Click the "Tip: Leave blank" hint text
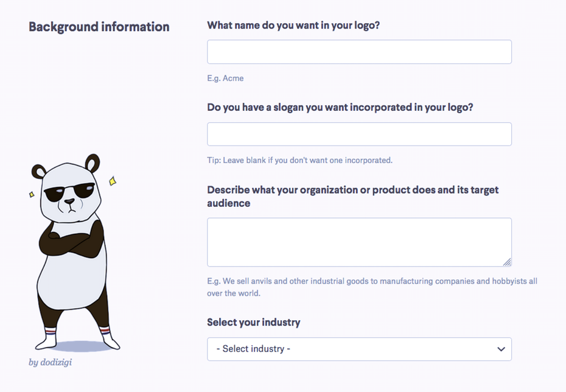This screenshot has height=392, width=566. (x=299, y=160)
